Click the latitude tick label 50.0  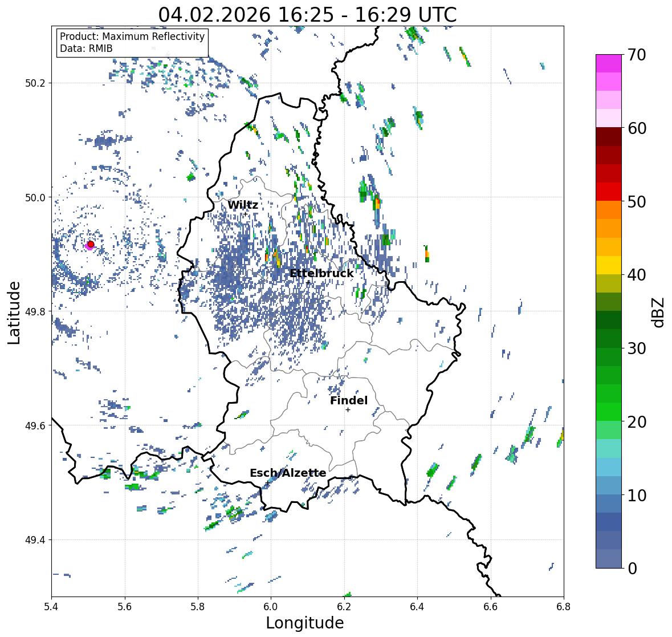tap(35, 198)
